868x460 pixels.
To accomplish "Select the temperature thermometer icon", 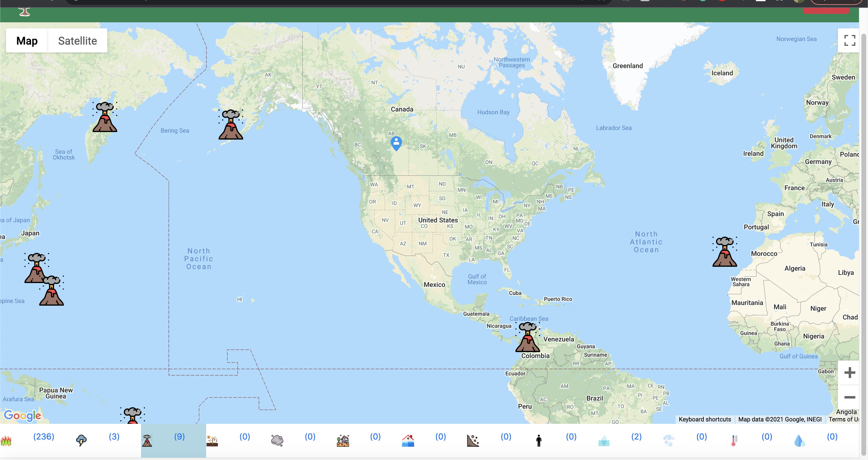I will [734, 440].
